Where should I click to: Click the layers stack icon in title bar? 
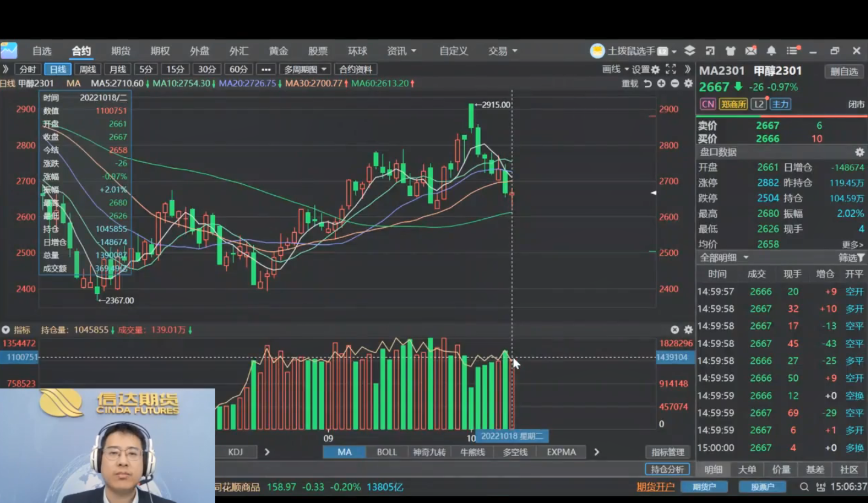click(x=690, y=51)
